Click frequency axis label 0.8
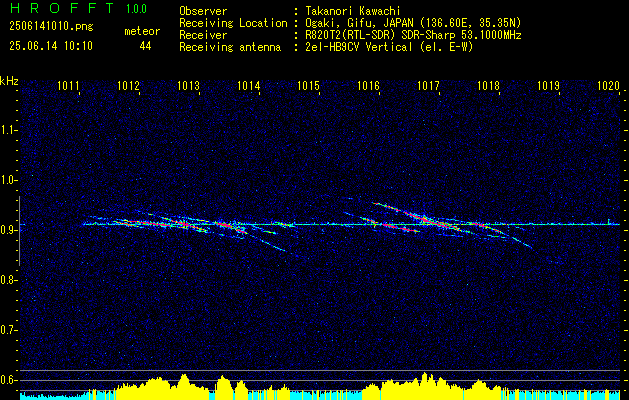629x400 pixels. pos(8,280)
